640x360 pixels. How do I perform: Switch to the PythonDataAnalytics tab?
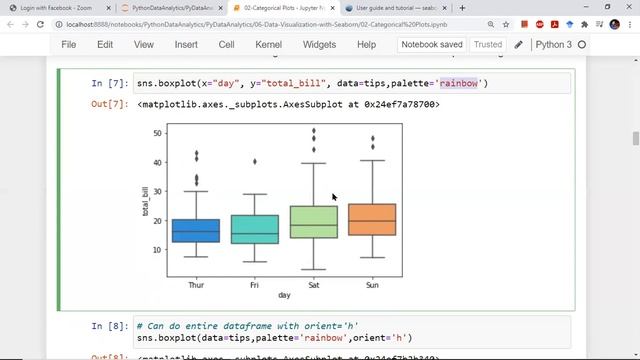coord(172,8)
